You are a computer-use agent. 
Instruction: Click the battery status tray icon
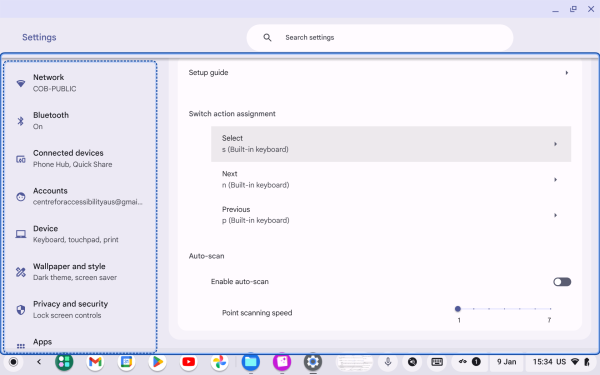587,362
